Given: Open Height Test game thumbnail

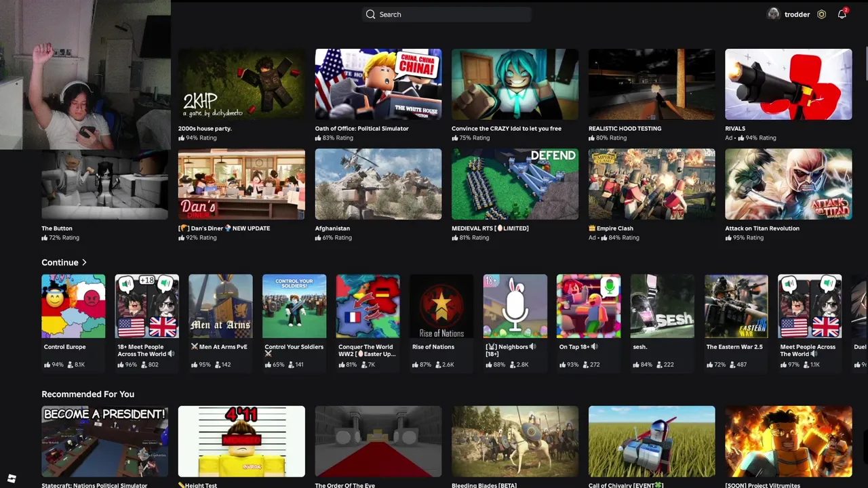Looking at the screenshot, I should click(x=241, y=441).
